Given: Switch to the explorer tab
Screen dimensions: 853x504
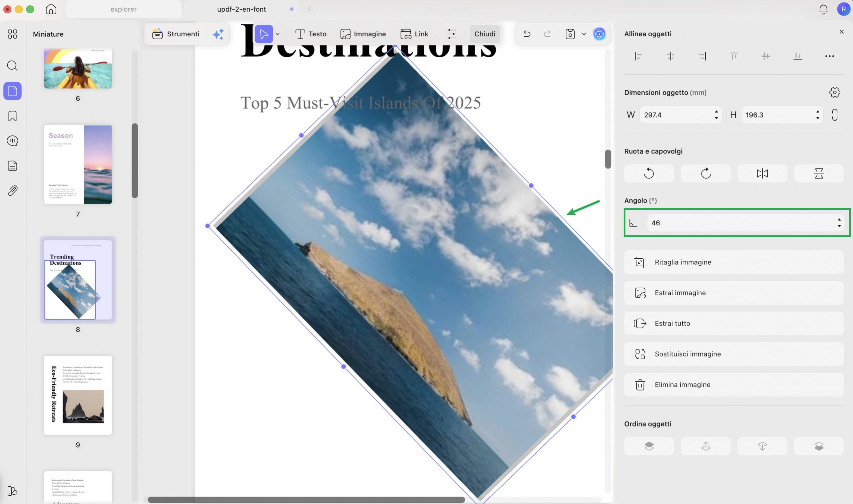Looking at the screenshot, I should coord(124,9).
